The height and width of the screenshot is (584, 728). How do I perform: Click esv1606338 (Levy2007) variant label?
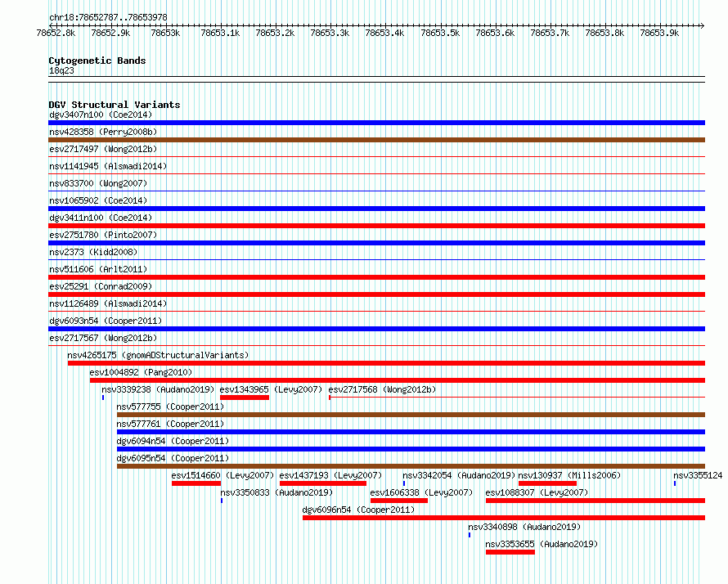pos(421,492)
